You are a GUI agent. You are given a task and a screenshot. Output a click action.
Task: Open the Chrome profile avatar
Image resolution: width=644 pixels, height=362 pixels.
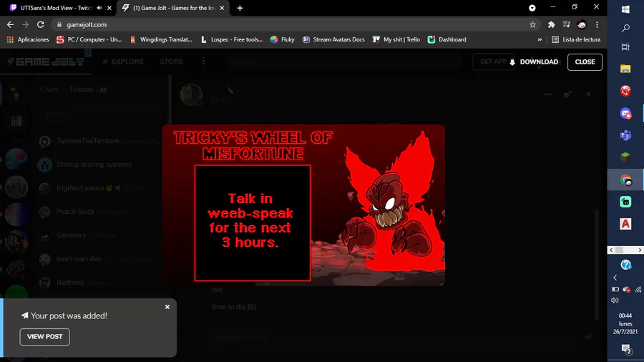582,24
